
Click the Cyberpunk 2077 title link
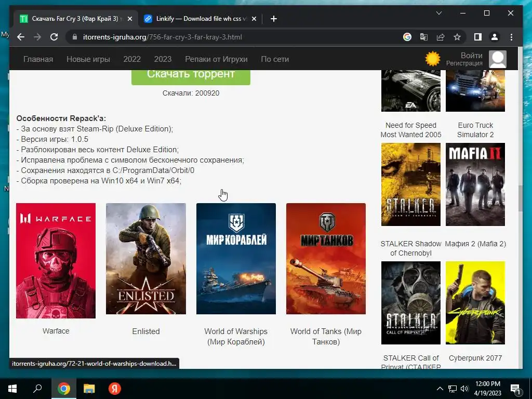coord(475,358)
